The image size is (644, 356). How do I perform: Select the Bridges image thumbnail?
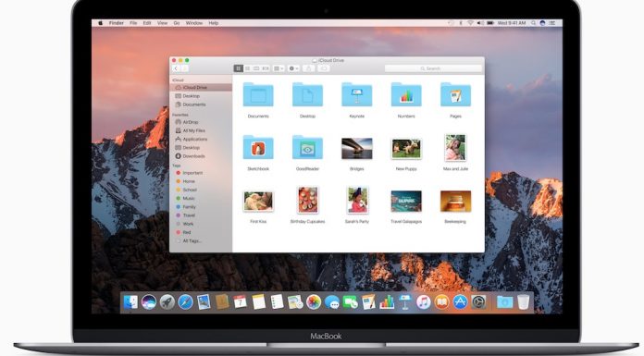tap(356, 148)
